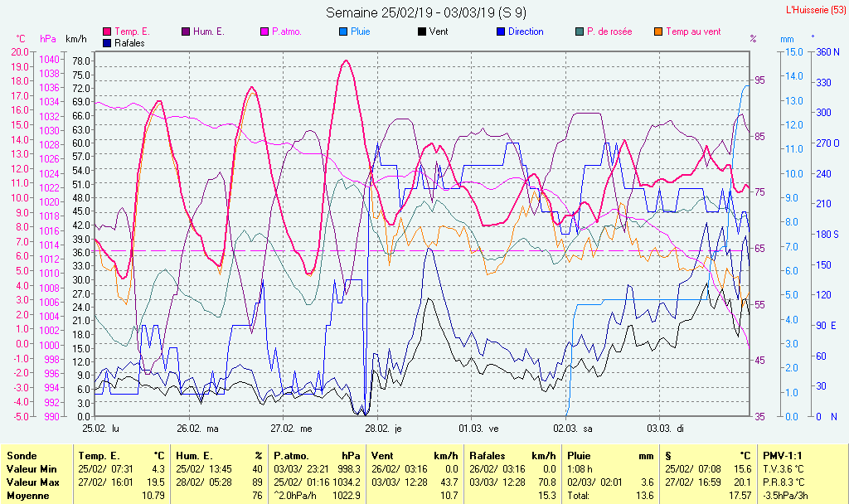Select the Temp au vent legend label
This screenshot has width=849, height=504.
[x=693, y=31]
